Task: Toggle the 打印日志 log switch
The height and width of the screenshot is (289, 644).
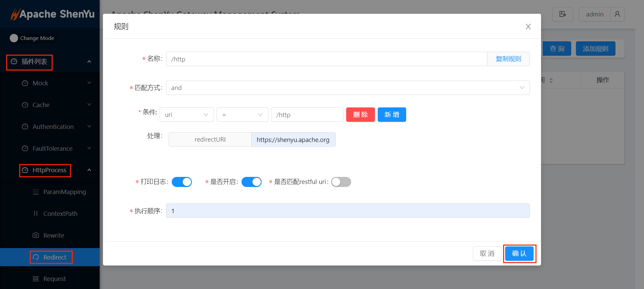Action: coord(181,182)
